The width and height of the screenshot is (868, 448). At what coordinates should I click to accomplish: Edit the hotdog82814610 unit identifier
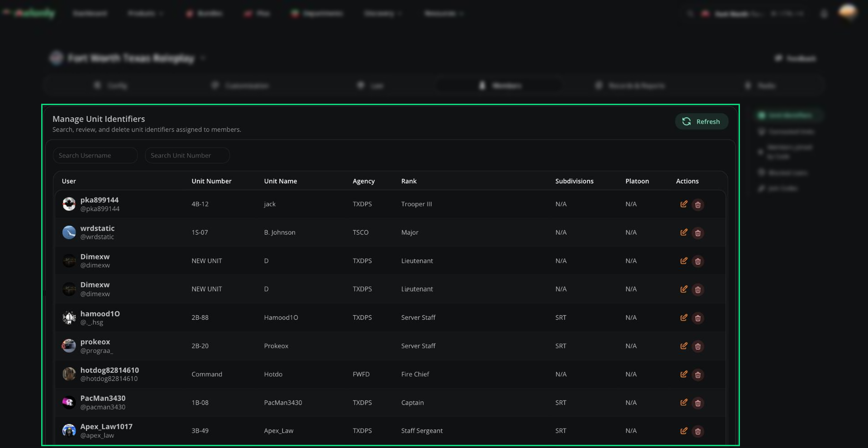(x=684, y=374)
